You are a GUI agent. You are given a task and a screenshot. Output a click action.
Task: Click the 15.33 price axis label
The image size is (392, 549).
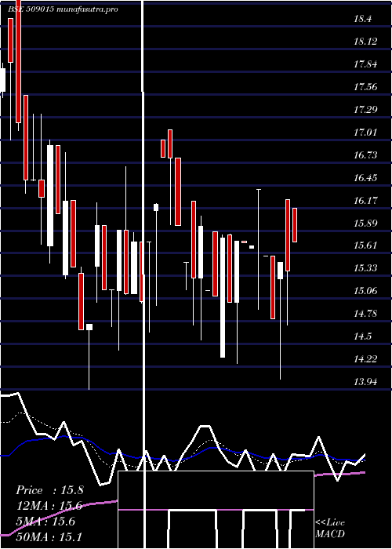point(365,268)
